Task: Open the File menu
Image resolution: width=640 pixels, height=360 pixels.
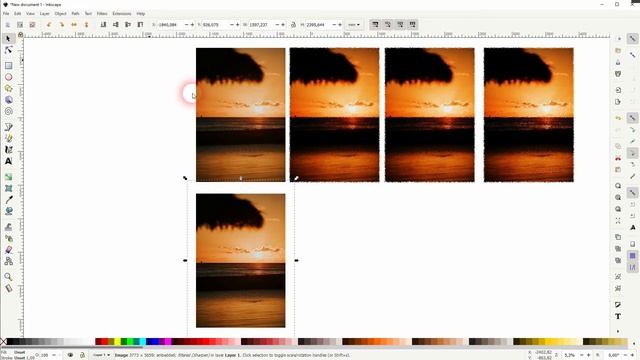Action: coord(6,13)
